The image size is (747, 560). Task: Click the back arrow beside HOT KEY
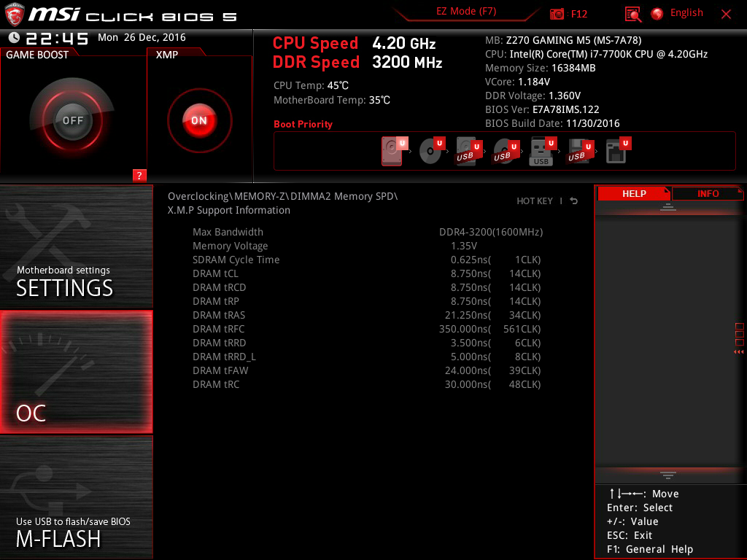tap(574, 201)
